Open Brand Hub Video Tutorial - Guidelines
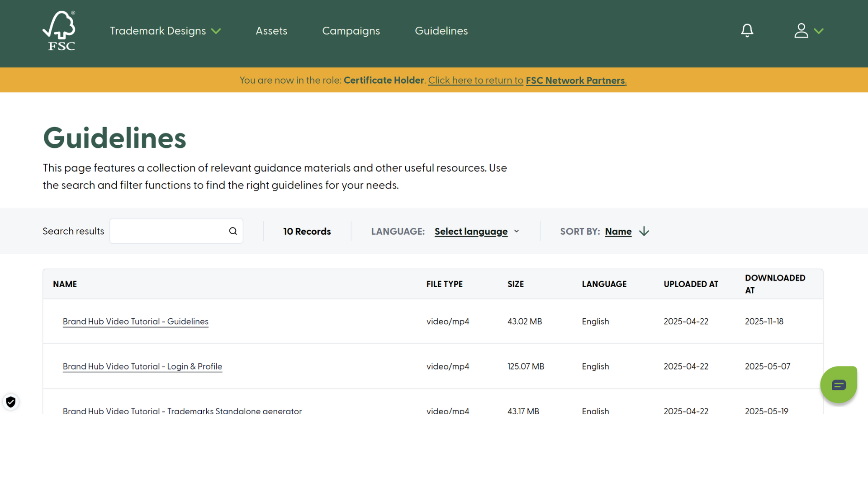The image size is (868, 488). (x=135, y=322)
